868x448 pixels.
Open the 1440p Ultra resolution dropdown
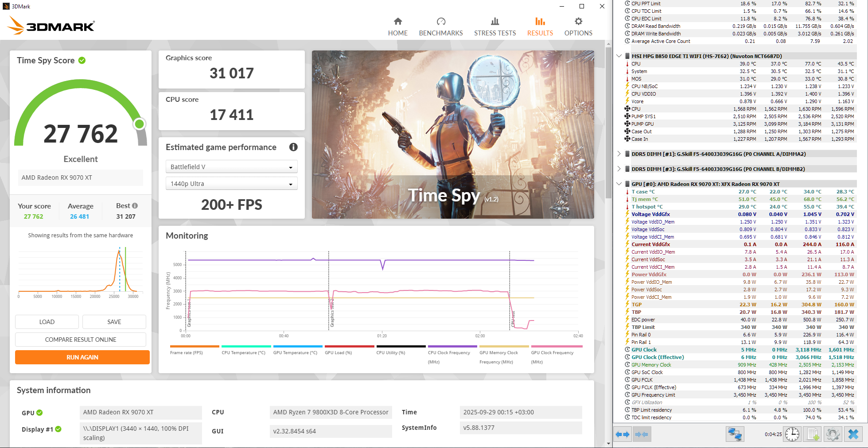[231, 184]
